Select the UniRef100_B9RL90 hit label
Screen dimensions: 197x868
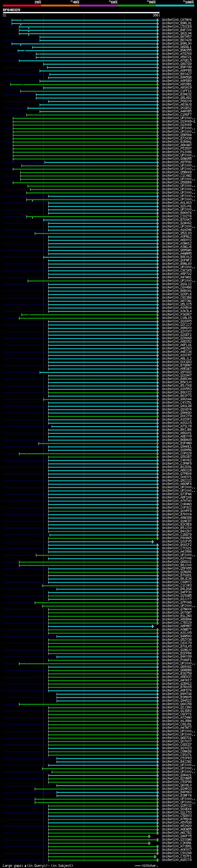(177, 43)
